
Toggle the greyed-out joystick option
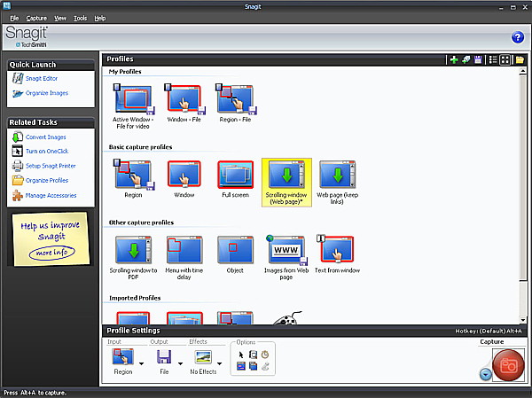[265, 366]
